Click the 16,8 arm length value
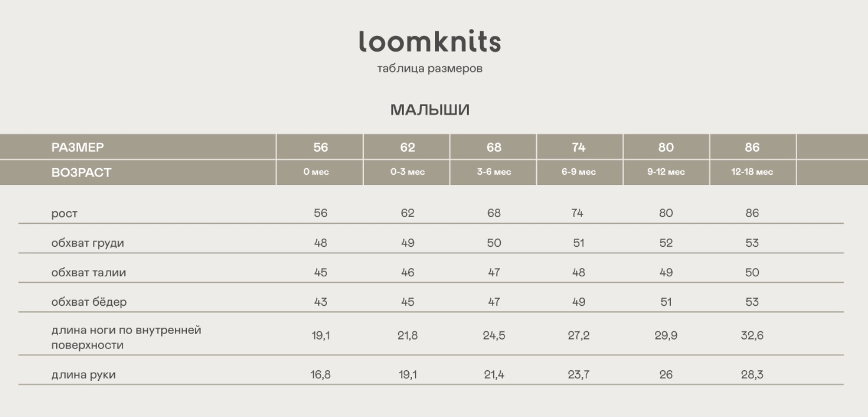 (320, 374)
